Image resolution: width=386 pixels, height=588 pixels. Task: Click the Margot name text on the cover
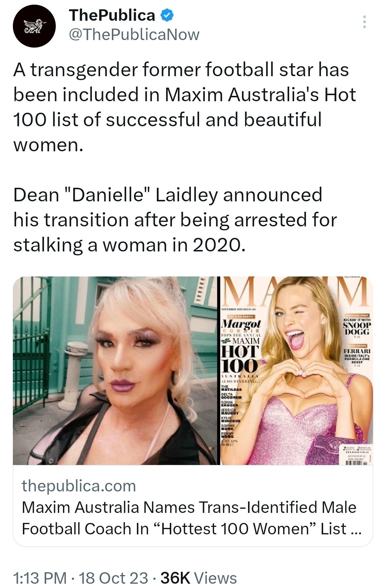click(241, 324)
